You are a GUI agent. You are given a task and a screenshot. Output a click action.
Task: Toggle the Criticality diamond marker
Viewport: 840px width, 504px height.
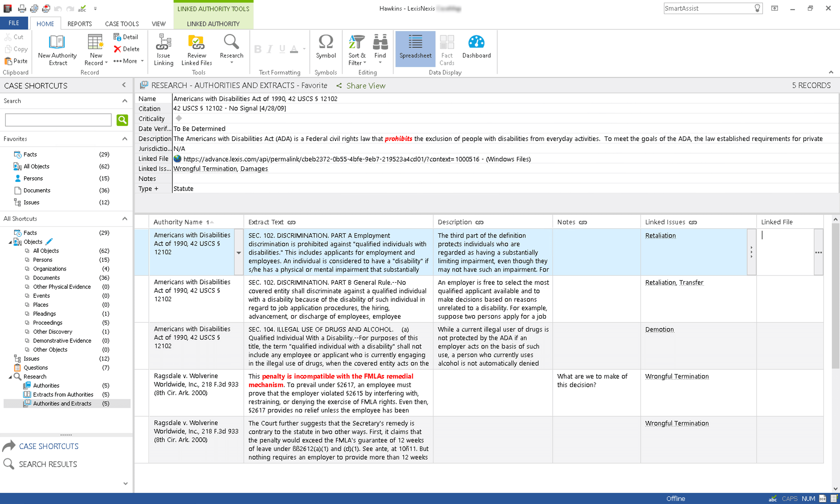pyautogui.click(x=179, y=118)
